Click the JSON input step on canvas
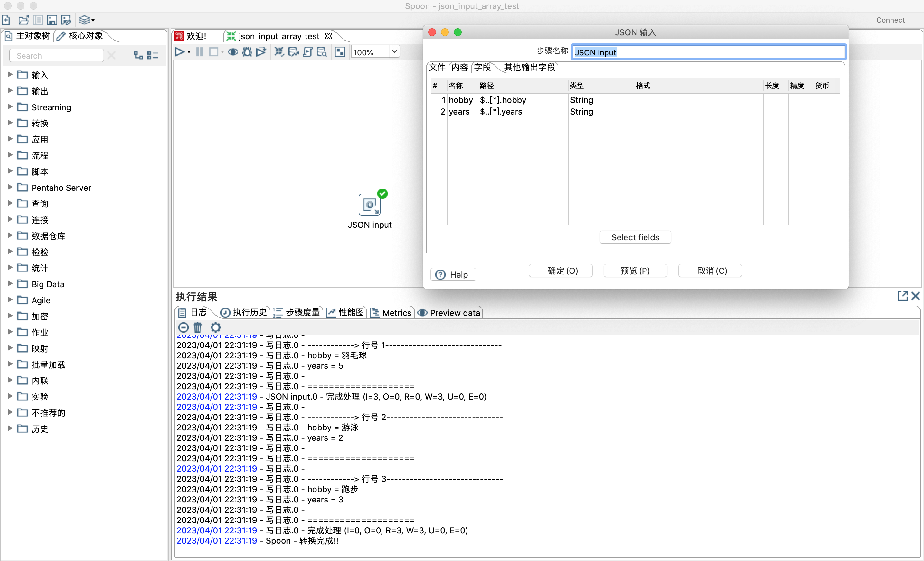 369,205
